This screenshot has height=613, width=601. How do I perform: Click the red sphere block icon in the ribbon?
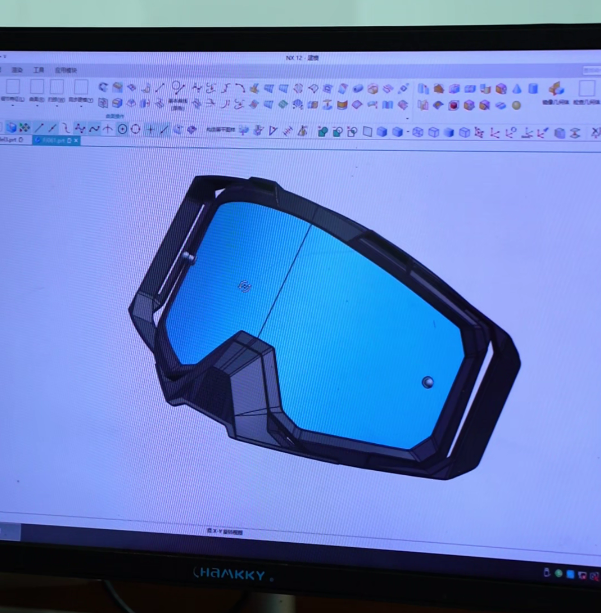point(453,105)
